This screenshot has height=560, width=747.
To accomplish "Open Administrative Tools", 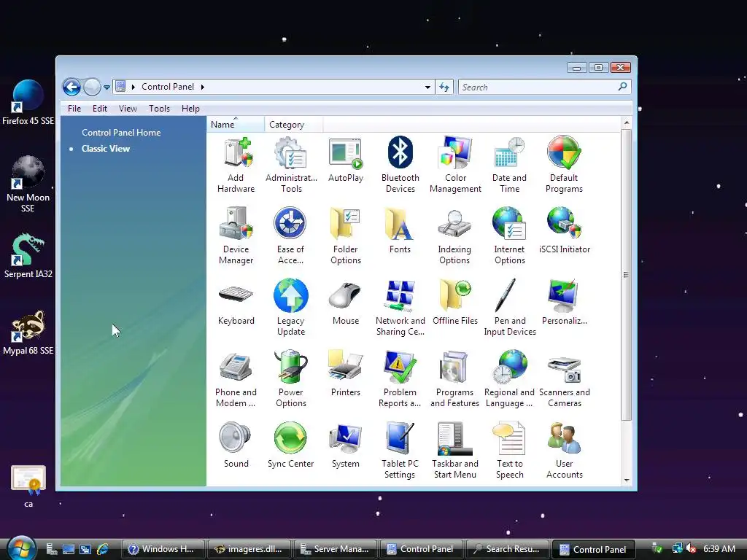I will click(x=291, y=165).
